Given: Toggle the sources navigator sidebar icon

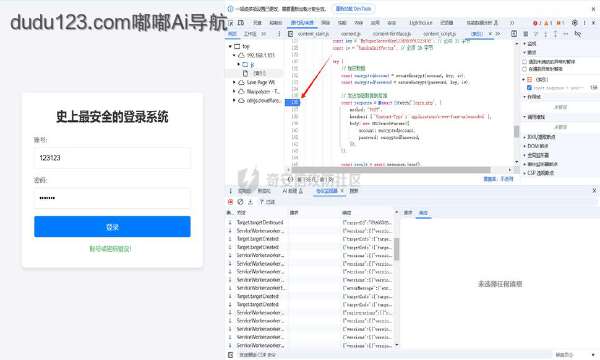Looking at the screenshot, I should [290, 34].
